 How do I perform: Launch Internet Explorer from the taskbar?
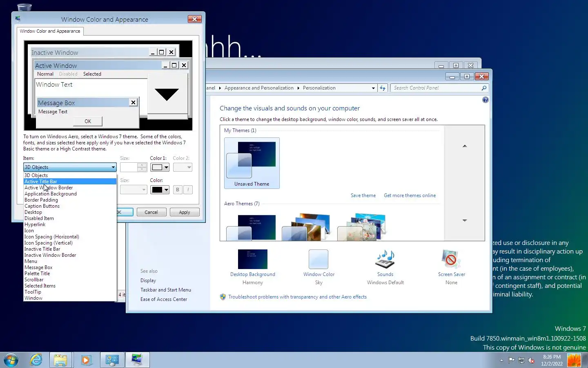tap(36, 360)
